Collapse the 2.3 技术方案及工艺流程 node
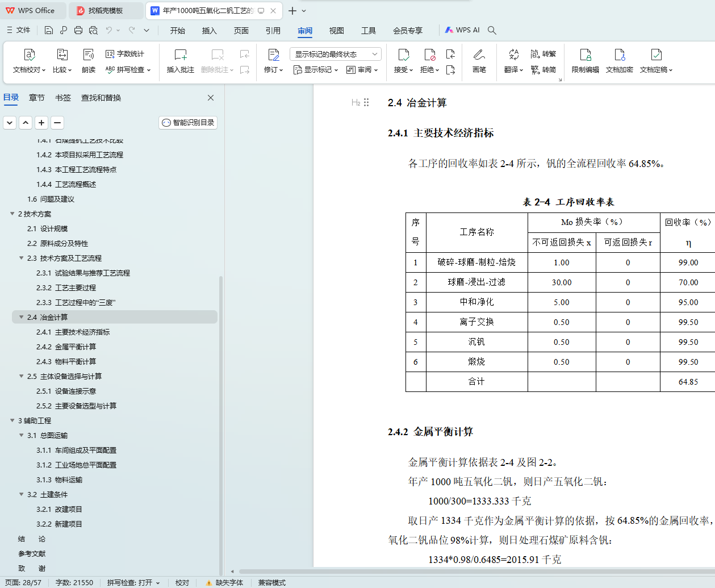Screen dimensions: 715x588 (22, 258)
